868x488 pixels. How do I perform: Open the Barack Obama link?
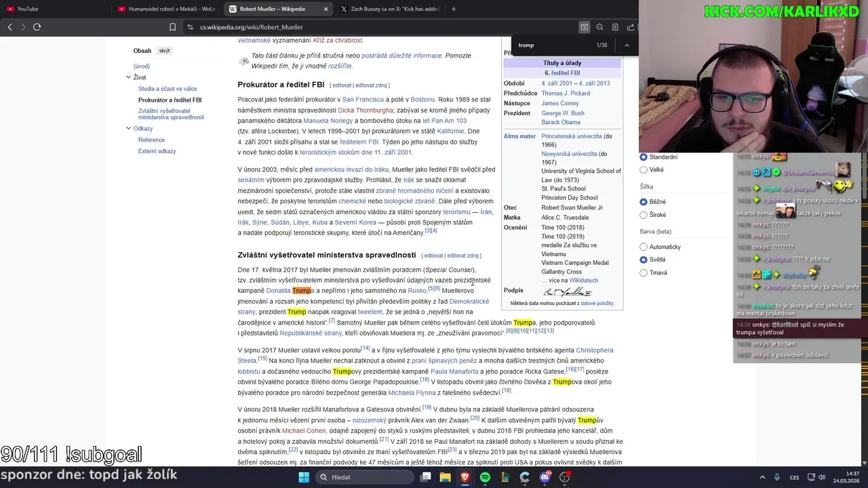[561, 123]
